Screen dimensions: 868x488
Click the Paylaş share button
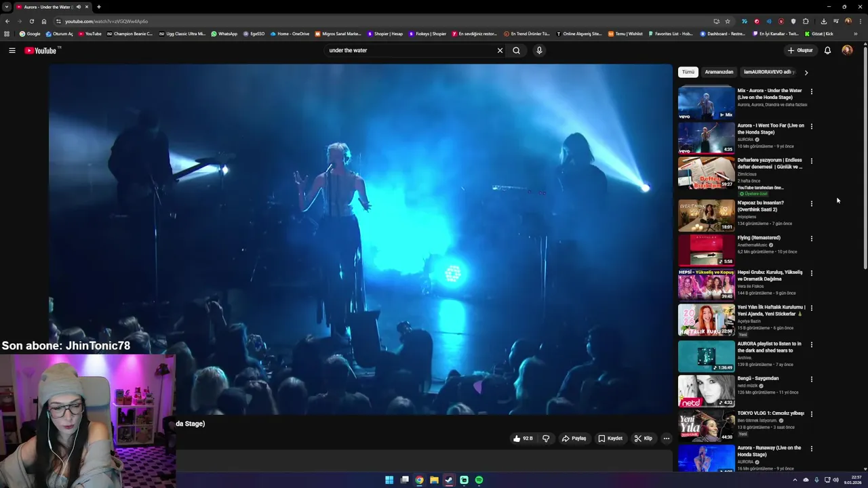coord(574,439)
